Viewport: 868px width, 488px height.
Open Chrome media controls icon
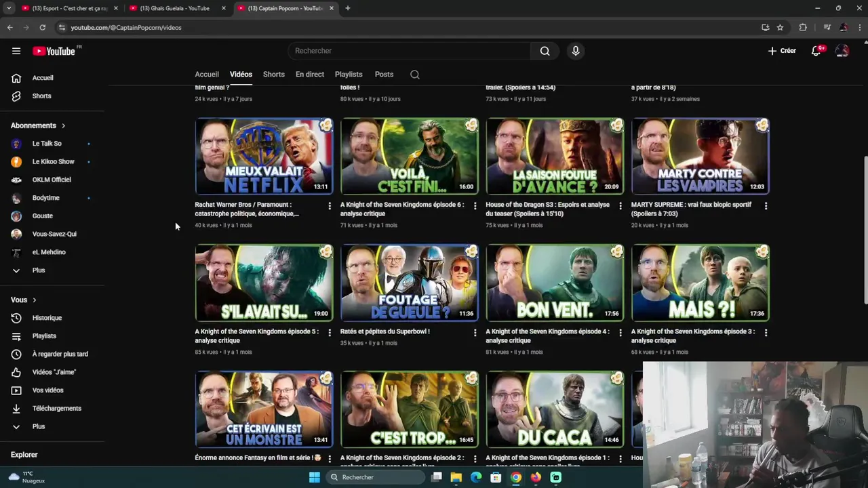click(827, 28)
